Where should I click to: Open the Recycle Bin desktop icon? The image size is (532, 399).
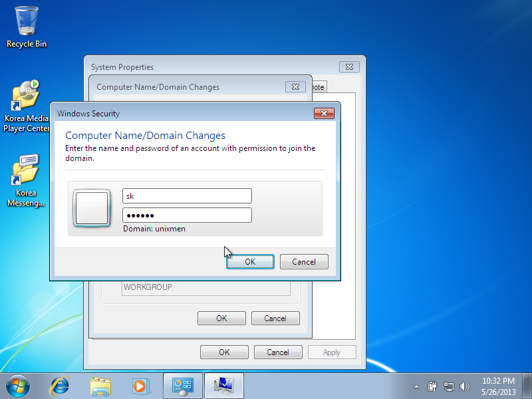pyautogui.click(x=27, y=27)
